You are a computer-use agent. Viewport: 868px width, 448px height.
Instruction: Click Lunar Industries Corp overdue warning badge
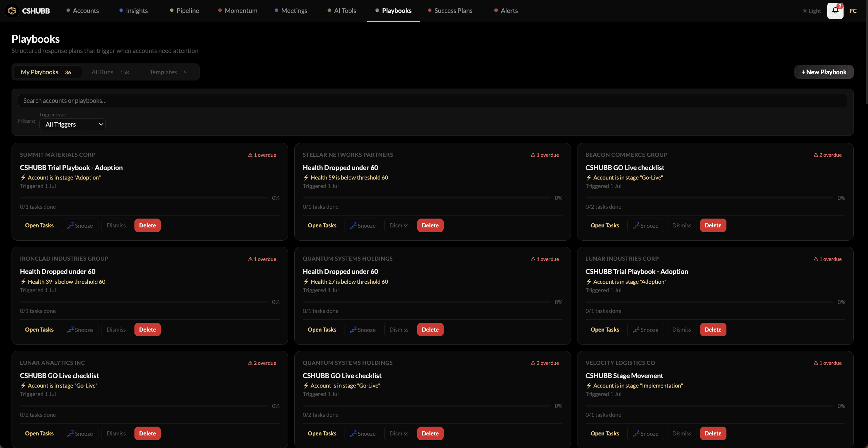(x=828, y=259)
